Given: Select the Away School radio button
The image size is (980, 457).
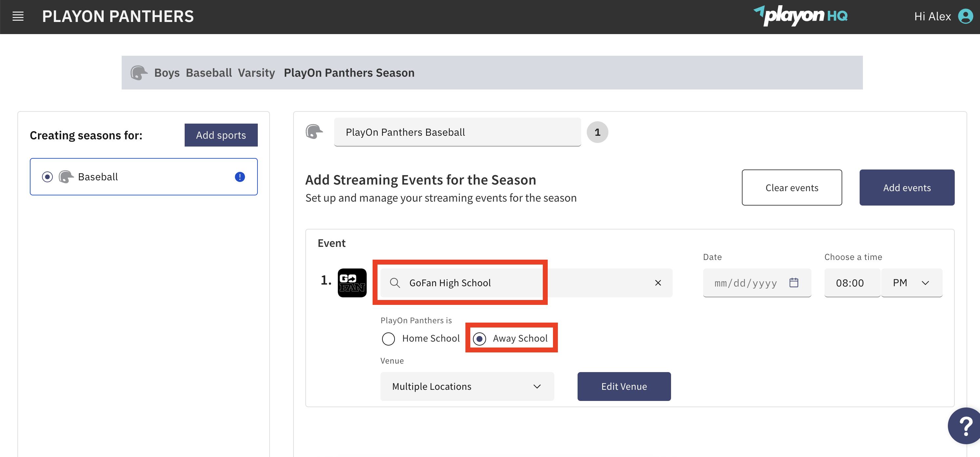Looking at the screenshot, I should point(480,338).
